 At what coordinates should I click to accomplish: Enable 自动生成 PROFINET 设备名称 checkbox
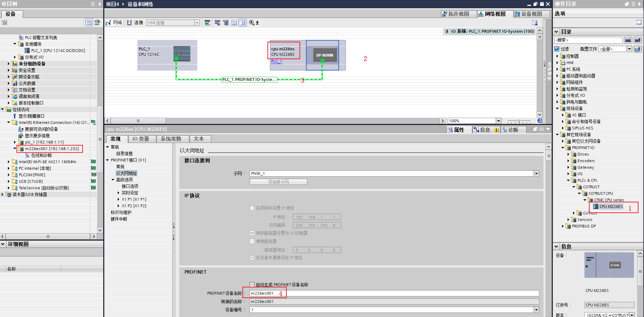[x=252, y=285]
